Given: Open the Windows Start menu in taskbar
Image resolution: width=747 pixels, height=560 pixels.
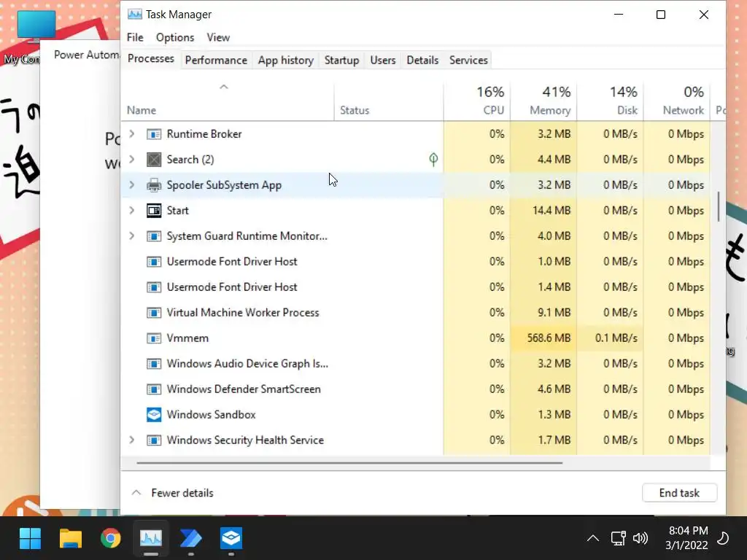Looking at the screenshot, I should 30,539.
